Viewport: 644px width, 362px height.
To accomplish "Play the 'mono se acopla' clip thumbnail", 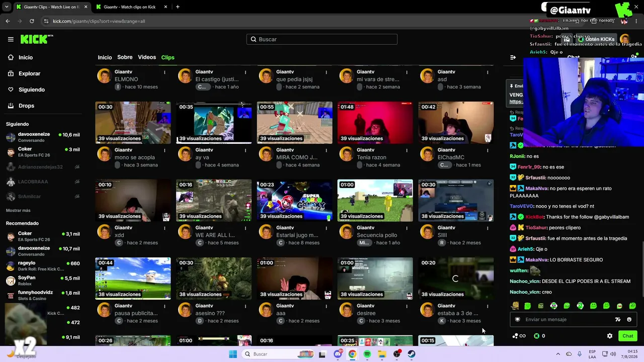I will tap(133, 123).
